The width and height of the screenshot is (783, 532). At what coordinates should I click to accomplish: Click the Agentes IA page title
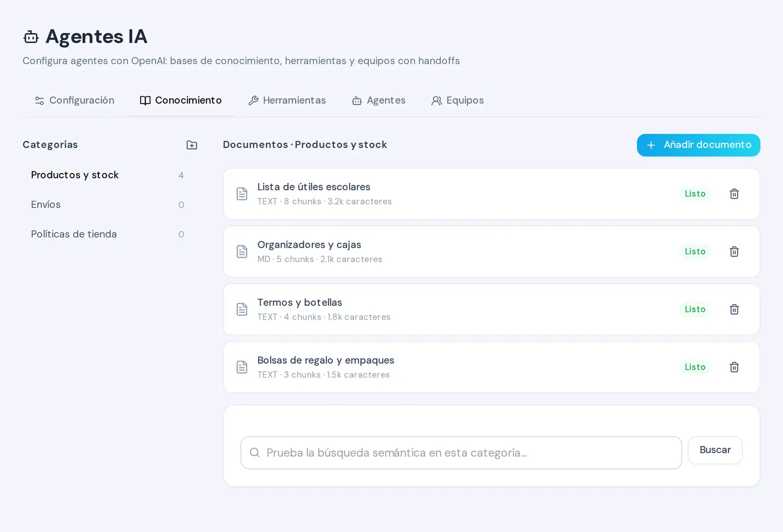tap(96, 37)
